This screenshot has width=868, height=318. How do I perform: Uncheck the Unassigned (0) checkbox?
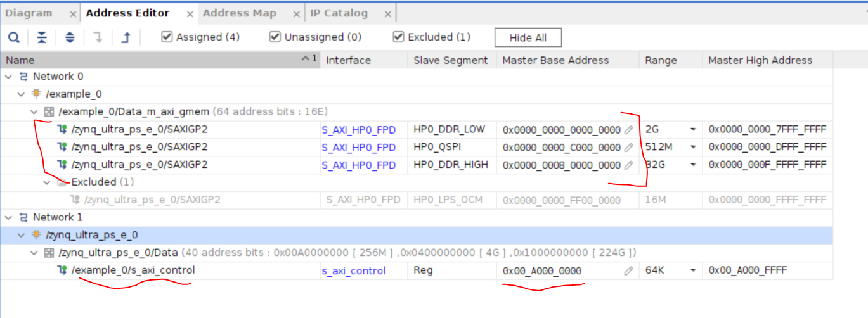[275, 37]
